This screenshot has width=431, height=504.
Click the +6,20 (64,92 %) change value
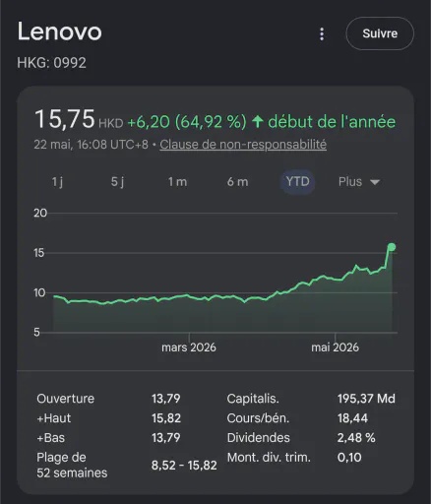click(x=187, y=122)
